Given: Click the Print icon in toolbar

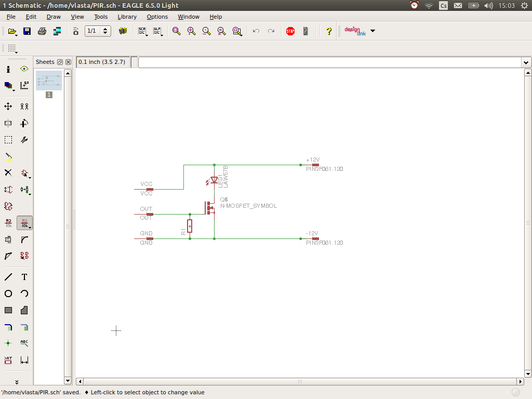Looking at the screenshot, I should pyautogui.click(x=42, y=31).
